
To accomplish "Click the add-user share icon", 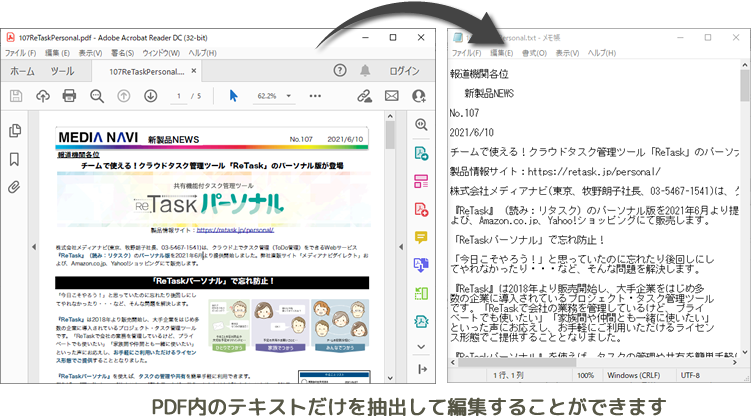I will tap(419, 96).
